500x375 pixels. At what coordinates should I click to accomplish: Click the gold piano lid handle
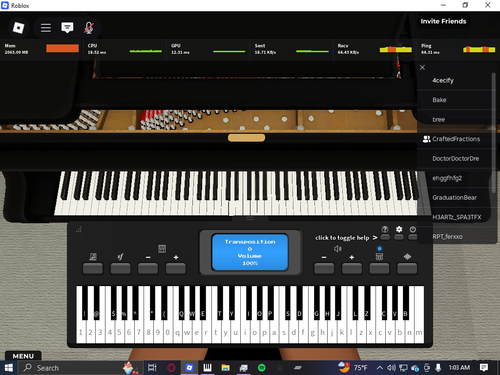247,138
